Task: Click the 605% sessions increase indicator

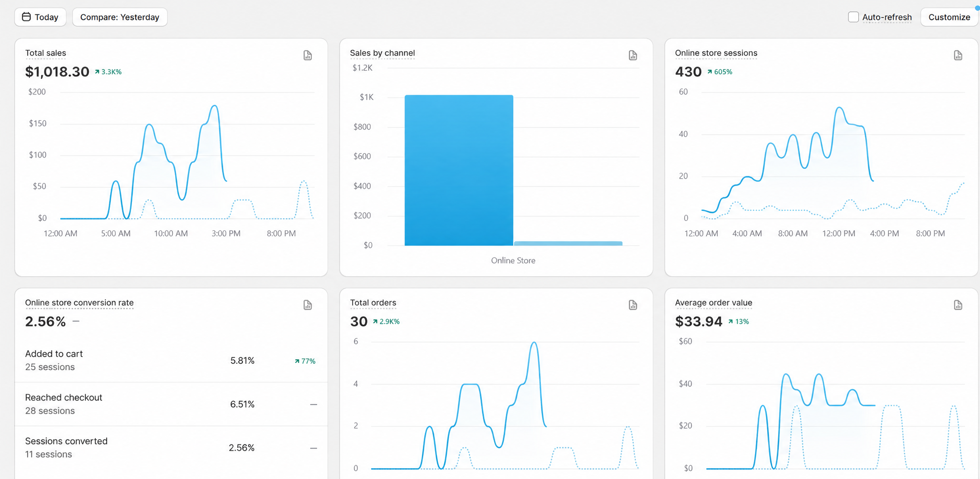Action: tap(720, 72)
